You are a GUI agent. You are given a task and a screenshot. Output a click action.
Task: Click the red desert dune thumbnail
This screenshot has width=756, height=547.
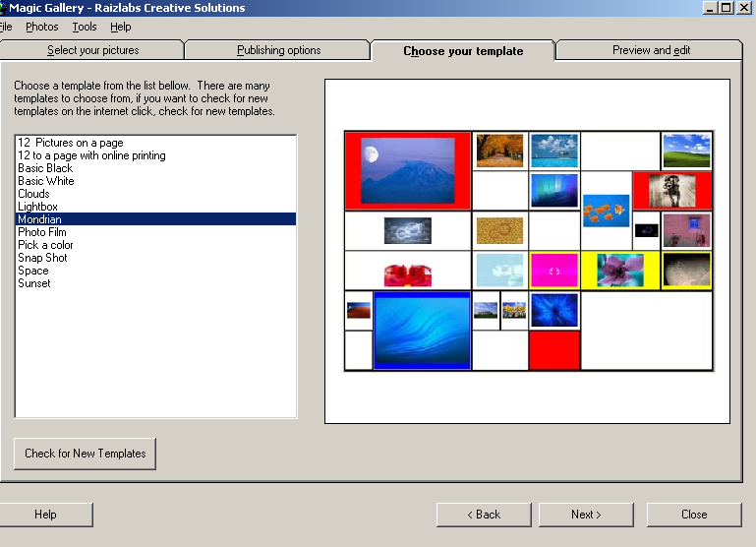(359, 310)
